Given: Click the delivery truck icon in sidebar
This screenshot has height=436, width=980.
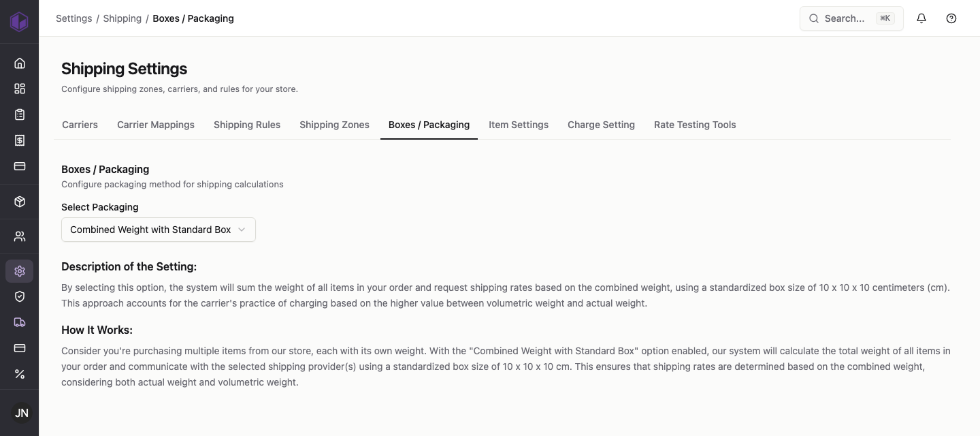Looking at the screenshot, I should (20, 322).
